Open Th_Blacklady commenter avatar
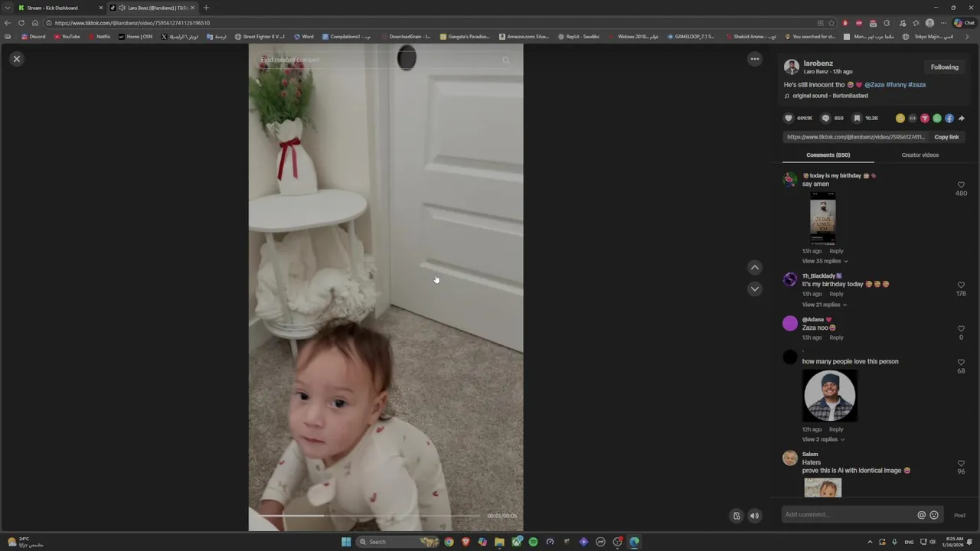 [790, 280]
